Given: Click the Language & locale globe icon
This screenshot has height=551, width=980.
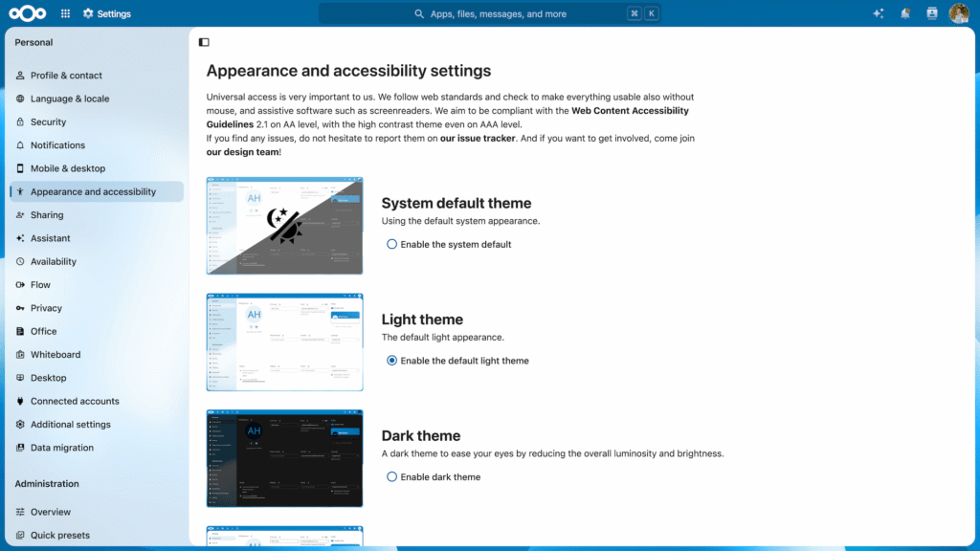Looking at the screenshot, I should point(20,99).
